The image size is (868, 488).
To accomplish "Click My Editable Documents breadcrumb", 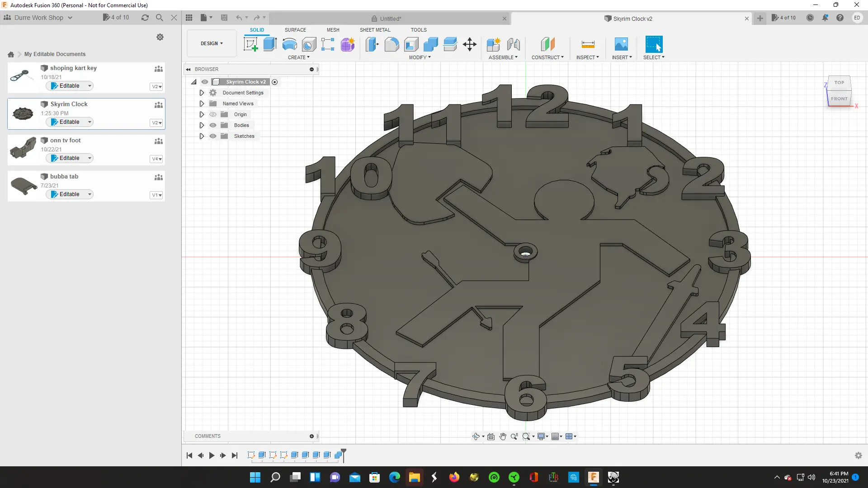I will 55,54.
